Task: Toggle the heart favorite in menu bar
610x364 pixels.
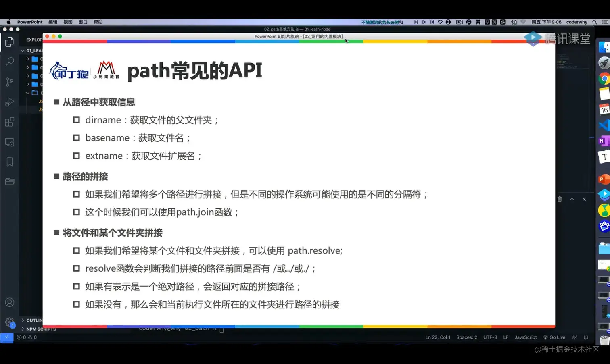Action: click(440, 22)
